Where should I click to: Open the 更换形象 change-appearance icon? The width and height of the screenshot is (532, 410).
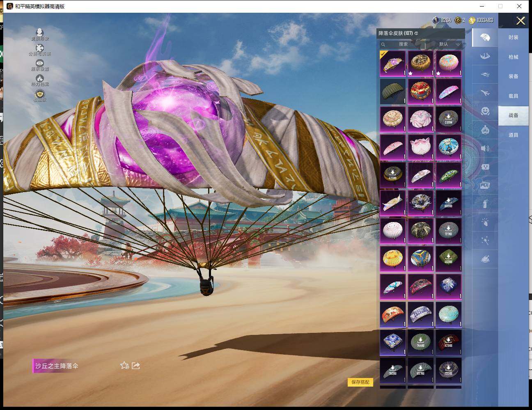tap(40, 33)
